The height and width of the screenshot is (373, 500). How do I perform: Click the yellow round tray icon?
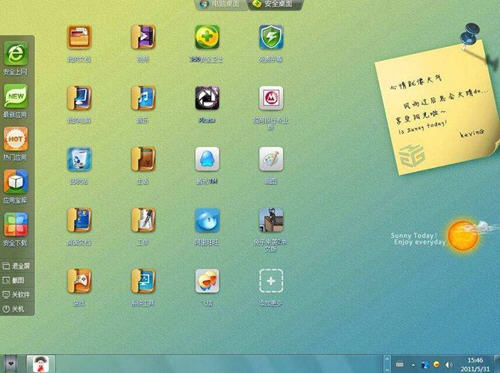[x=436, y=364]
